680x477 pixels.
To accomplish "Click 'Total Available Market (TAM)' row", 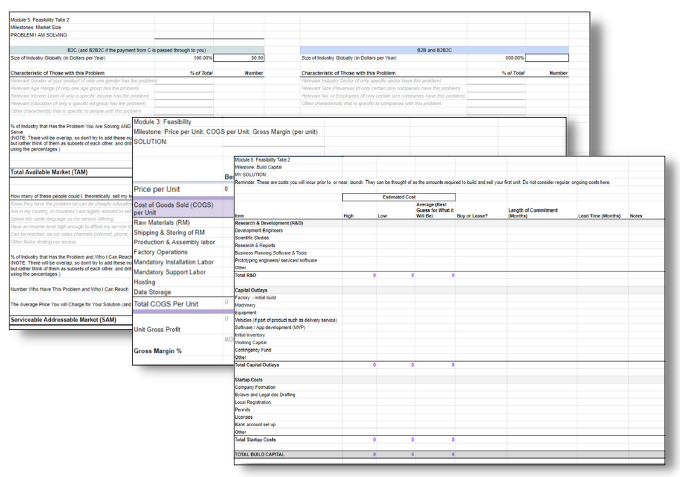I will click(49, 172).
